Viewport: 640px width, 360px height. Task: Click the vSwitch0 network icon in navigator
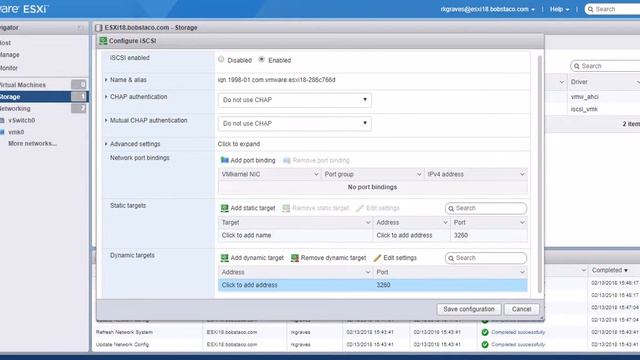[x=2, y=120]
